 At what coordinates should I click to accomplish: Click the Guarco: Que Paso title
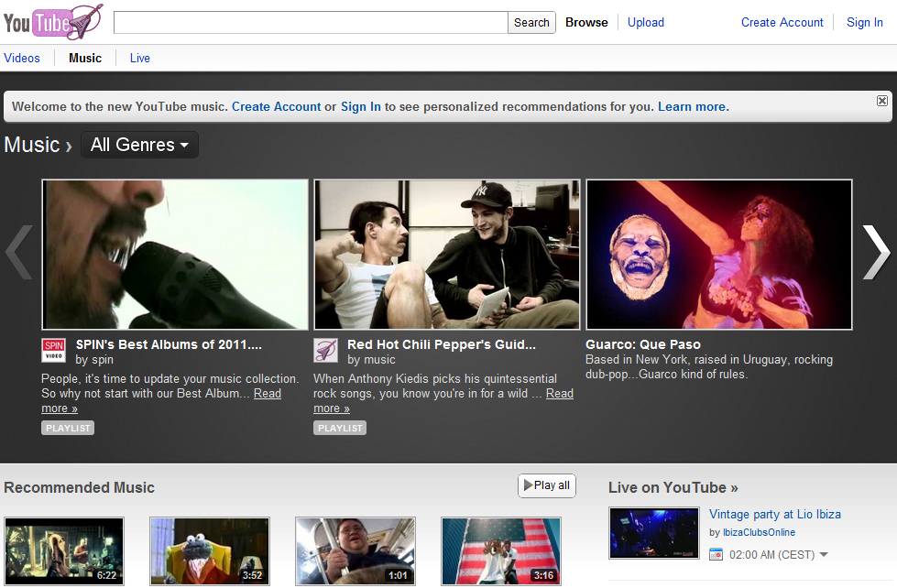pos(643,344)
